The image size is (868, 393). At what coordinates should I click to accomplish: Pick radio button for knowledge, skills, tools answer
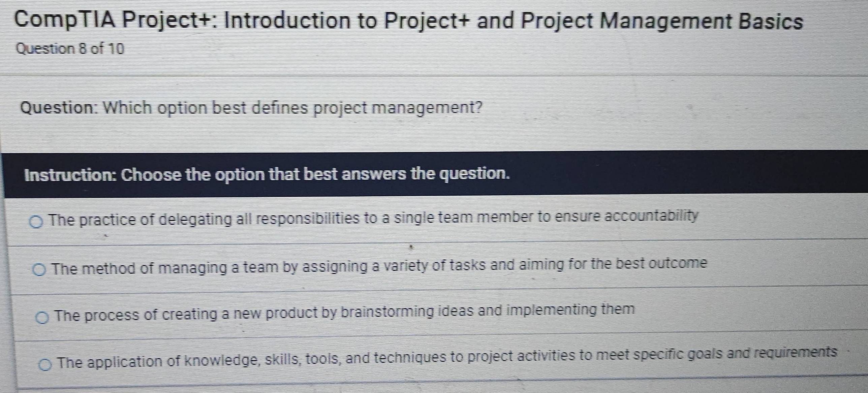[x=45, y=364]
